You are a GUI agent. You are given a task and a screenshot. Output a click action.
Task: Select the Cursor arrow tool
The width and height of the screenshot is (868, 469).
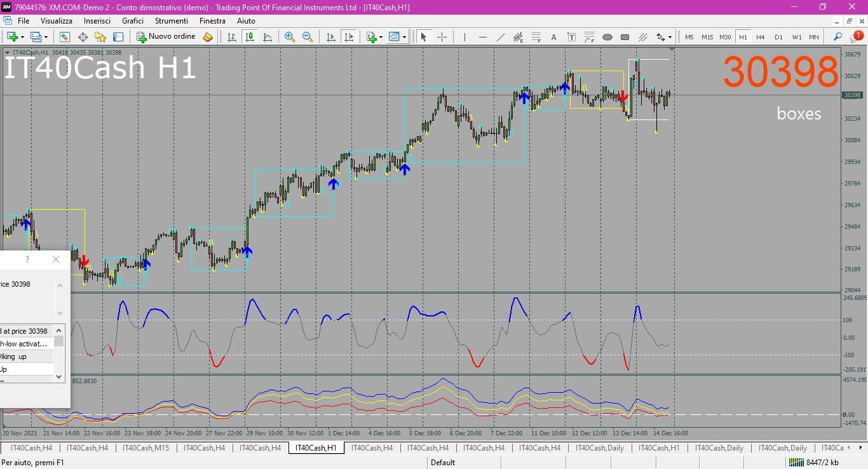click(x=424, y=37)
